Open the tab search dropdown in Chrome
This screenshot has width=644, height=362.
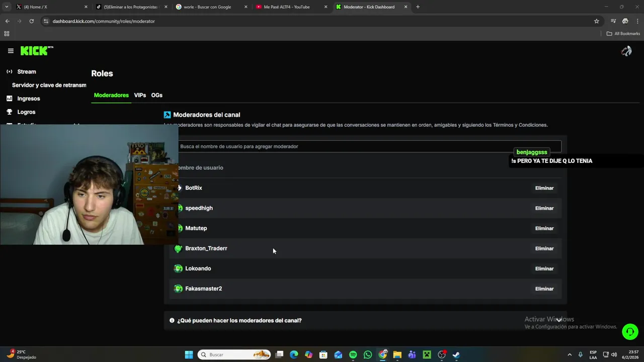coord(7,7)
